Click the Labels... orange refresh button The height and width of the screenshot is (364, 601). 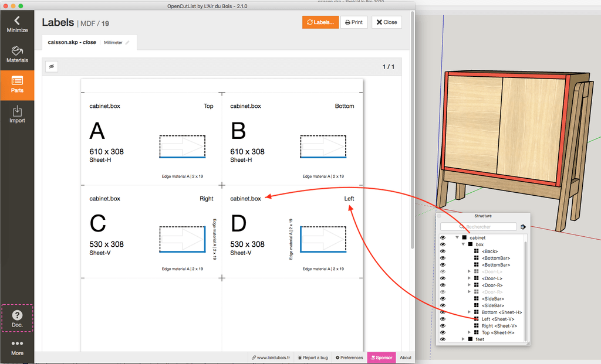tap(320, 22)
